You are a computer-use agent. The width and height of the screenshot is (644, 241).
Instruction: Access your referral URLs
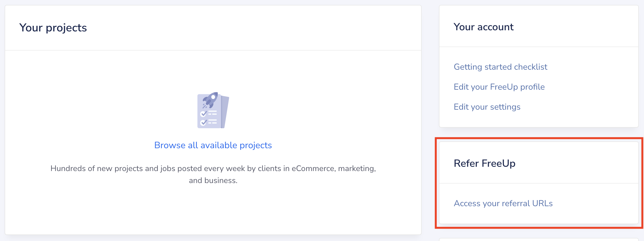coord(503,203)
